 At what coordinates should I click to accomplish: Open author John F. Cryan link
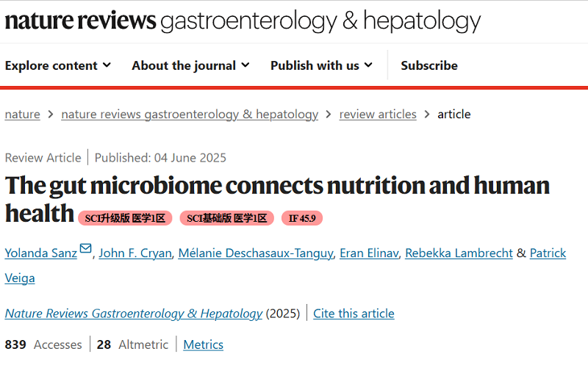pyautogui.click(x=135, y=253)
